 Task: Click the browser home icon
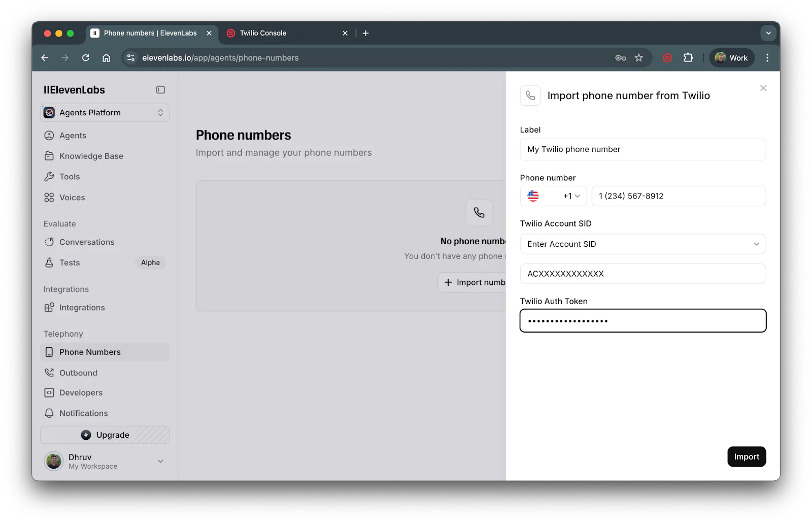point(106,58)
